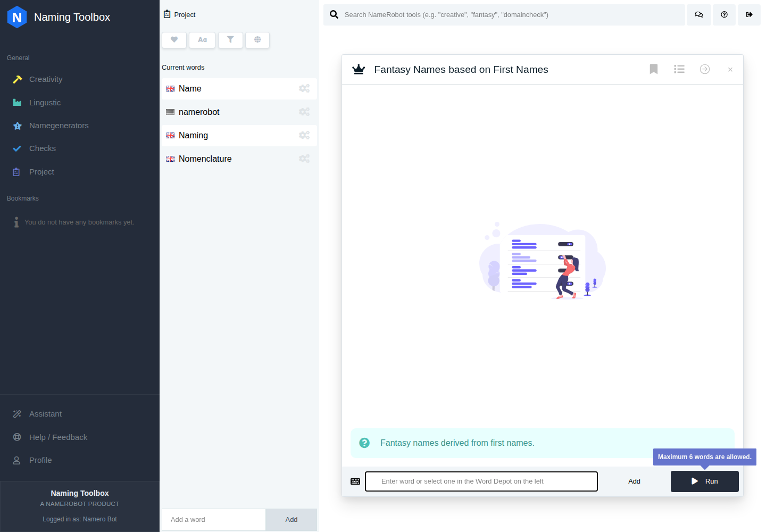Click the circled arrow next icon

(x=705, y=69)
